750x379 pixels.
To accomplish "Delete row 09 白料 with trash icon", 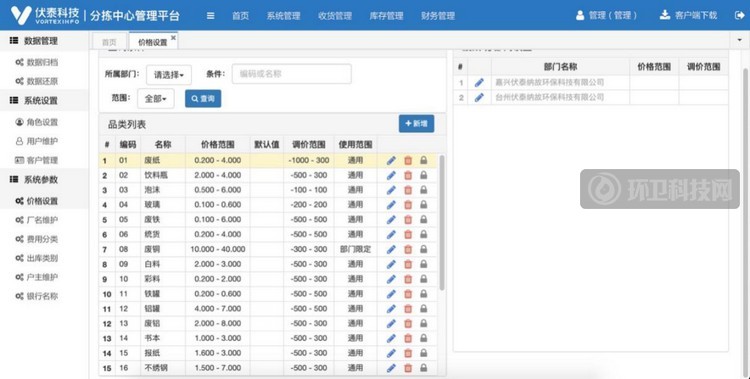I will (x=408, y=264).
